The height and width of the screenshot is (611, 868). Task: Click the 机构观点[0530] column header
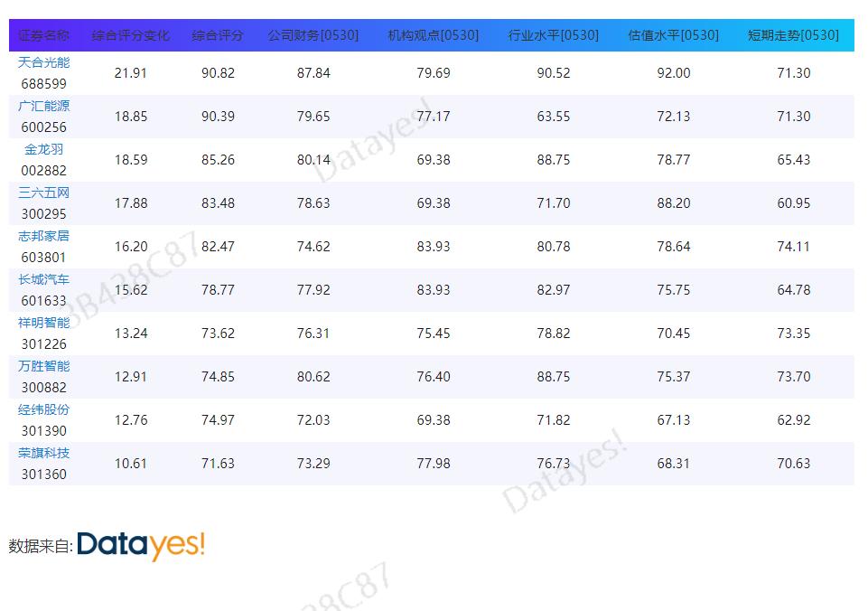(434, 35)
